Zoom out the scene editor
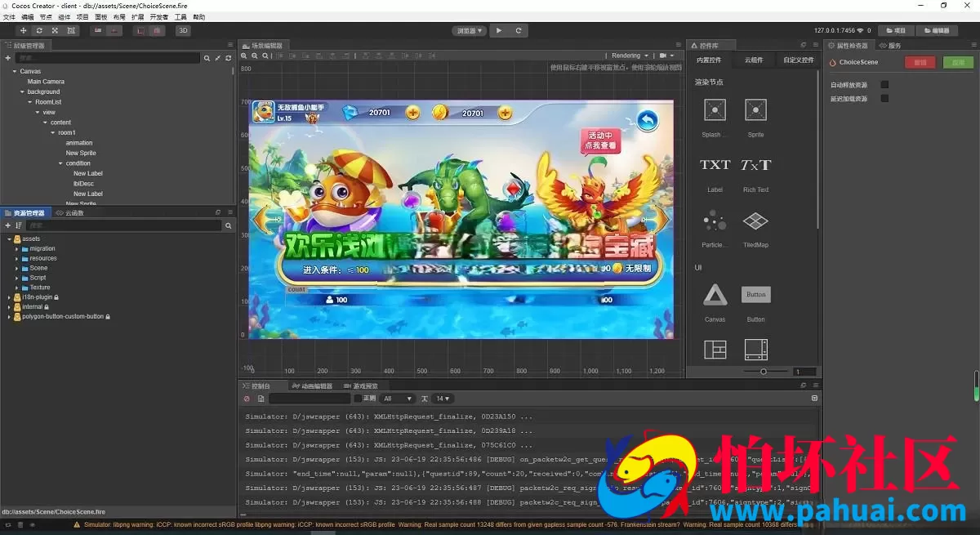 coord(254,56)
